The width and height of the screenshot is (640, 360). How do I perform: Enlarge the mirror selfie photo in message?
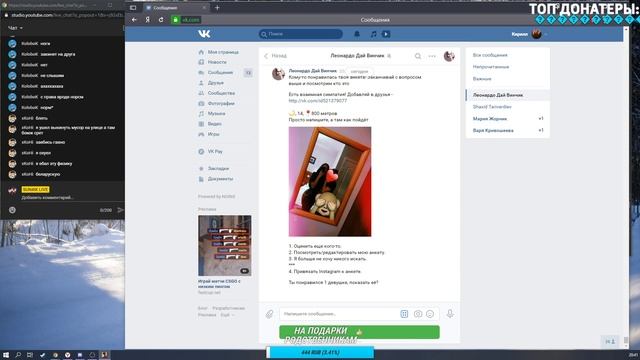click(x=330, y=182)
